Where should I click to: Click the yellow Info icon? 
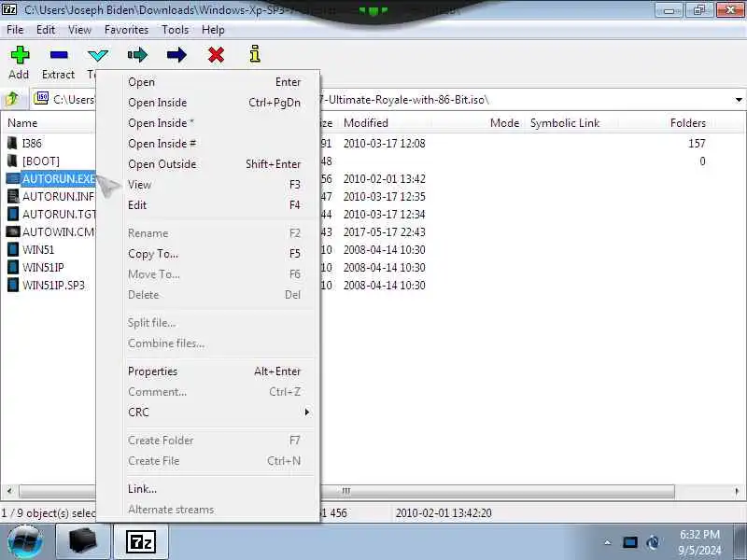tap(255, 54)
